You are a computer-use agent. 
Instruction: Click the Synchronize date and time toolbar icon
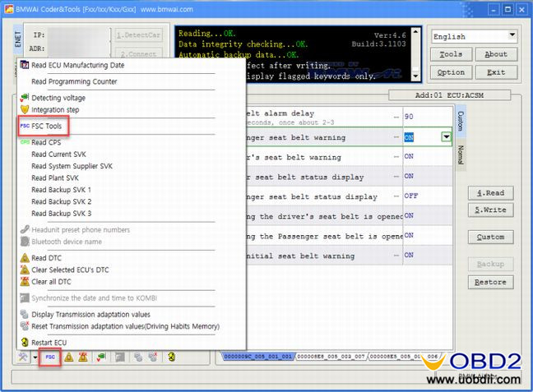point(120,357)
